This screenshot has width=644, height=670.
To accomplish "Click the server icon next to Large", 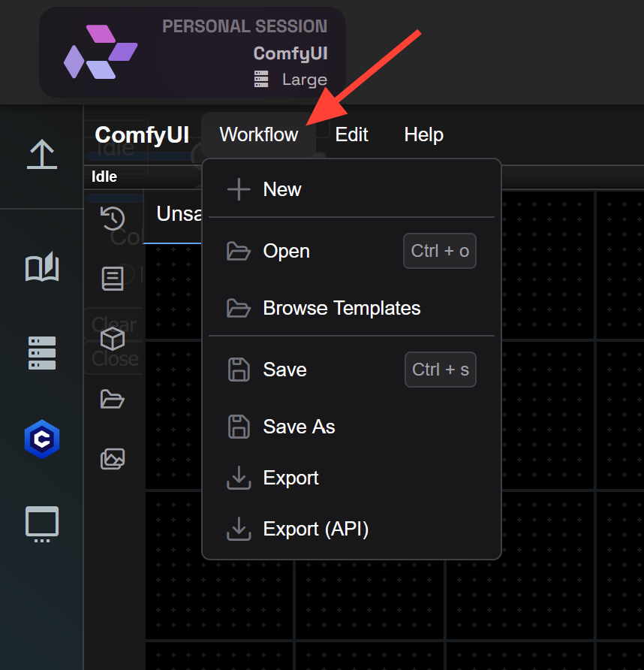I will pyautogui.click(x=261, y=79).
